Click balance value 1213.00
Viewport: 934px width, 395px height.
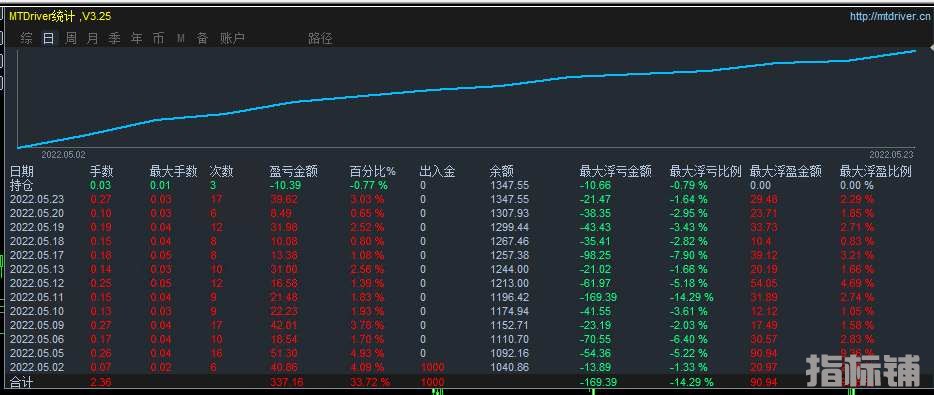tap(509, 284)
